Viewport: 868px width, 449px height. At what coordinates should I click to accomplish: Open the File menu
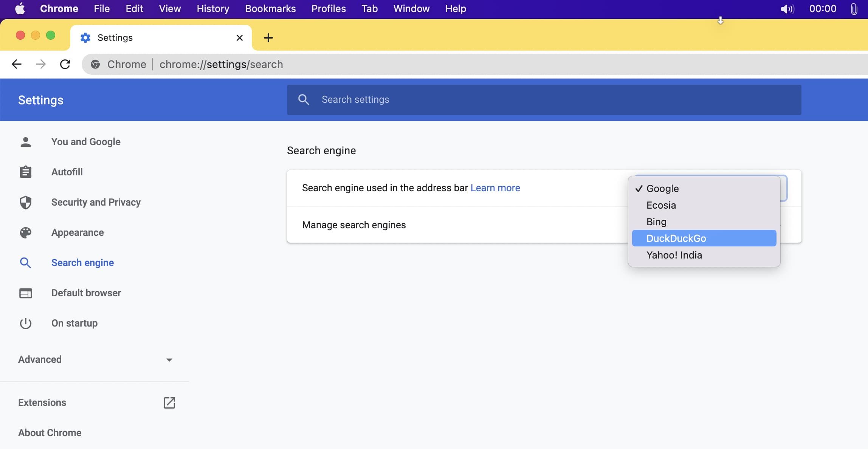[x=102, y=8]
